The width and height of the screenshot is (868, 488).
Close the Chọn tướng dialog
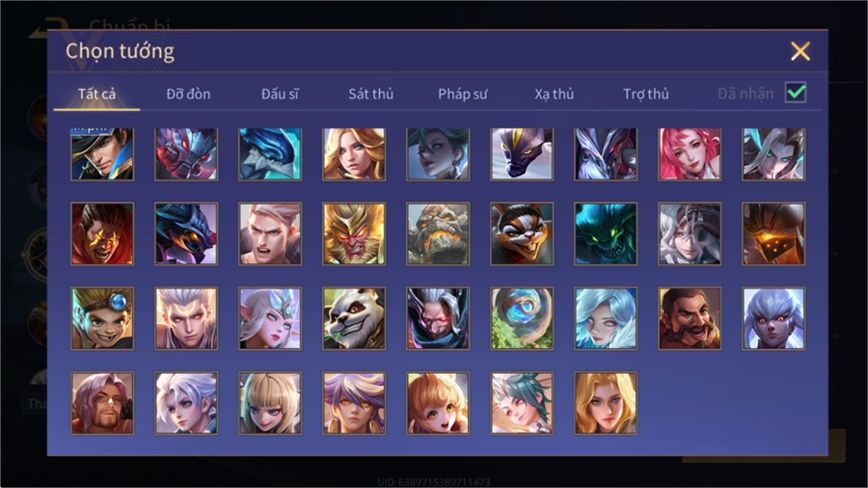click(x=800, y=51)
